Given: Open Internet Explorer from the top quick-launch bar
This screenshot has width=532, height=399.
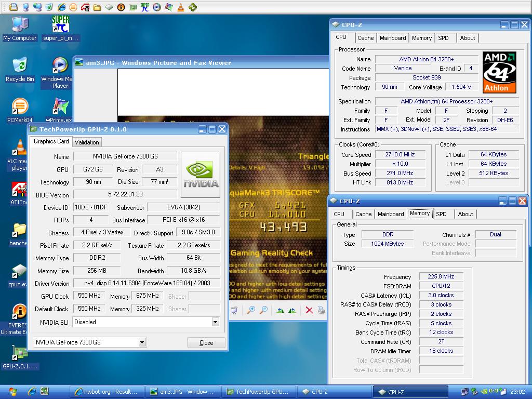Looking at the screenshot, I should pyautogui.click(x=61, y=7).
